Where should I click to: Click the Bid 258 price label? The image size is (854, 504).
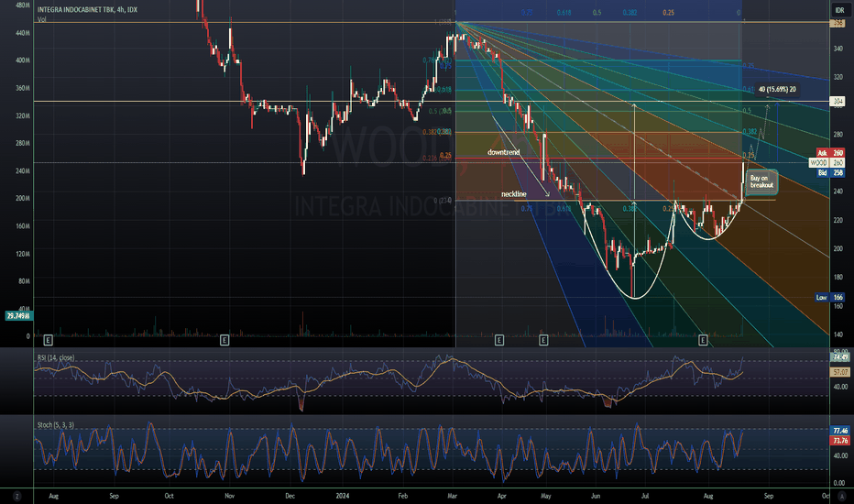(830, 172)
